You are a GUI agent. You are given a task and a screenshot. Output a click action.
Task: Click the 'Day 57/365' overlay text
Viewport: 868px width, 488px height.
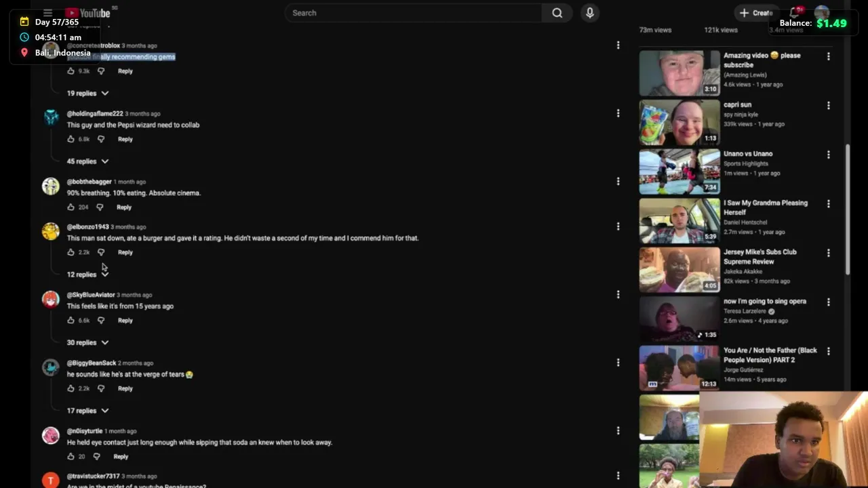(57, 22)
